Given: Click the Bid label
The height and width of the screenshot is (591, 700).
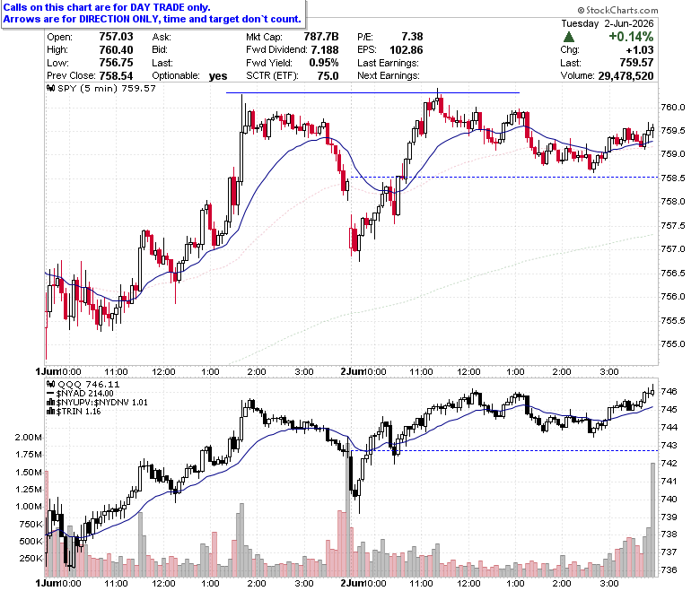Looking at the screenshot, I should point(160,50).
